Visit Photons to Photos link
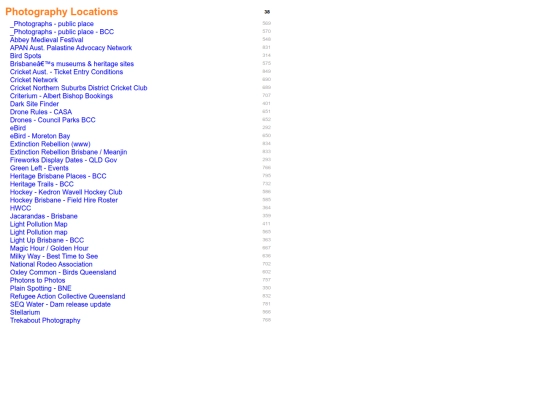The width and height of the screenshot is (540, 405). pos(37,280)
